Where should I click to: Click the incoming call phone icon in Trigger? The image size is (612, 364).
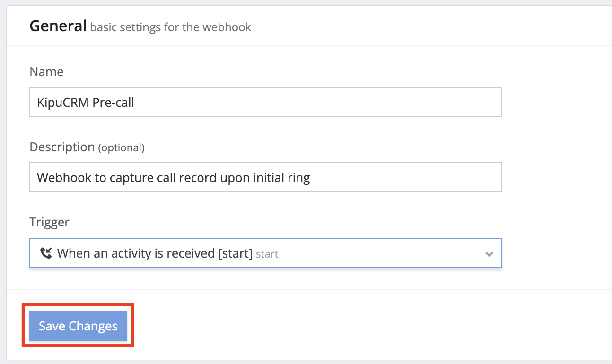[x=45, y=253]
